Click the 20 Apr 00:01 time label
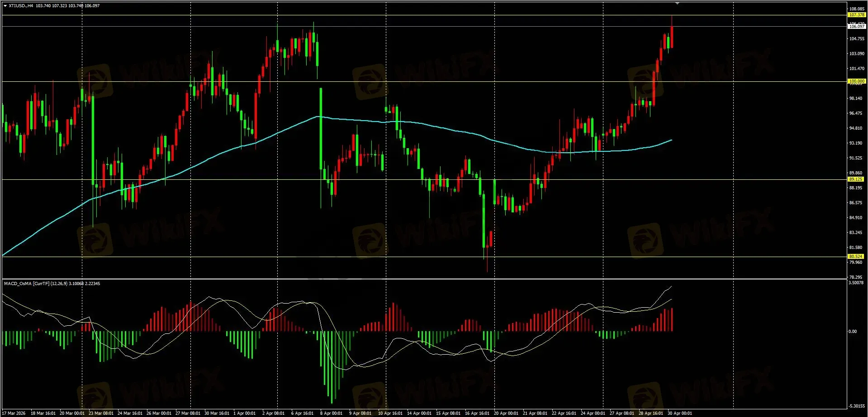The width and height of the screenshot is (868, 417). click(x=506, y=413)
